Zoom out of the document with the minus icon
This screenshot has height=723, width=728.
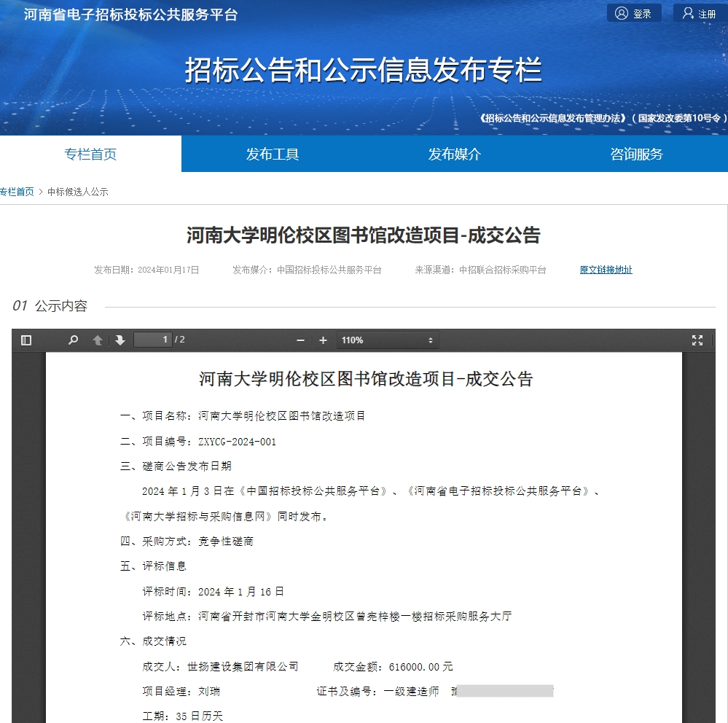tap(300, 340)
